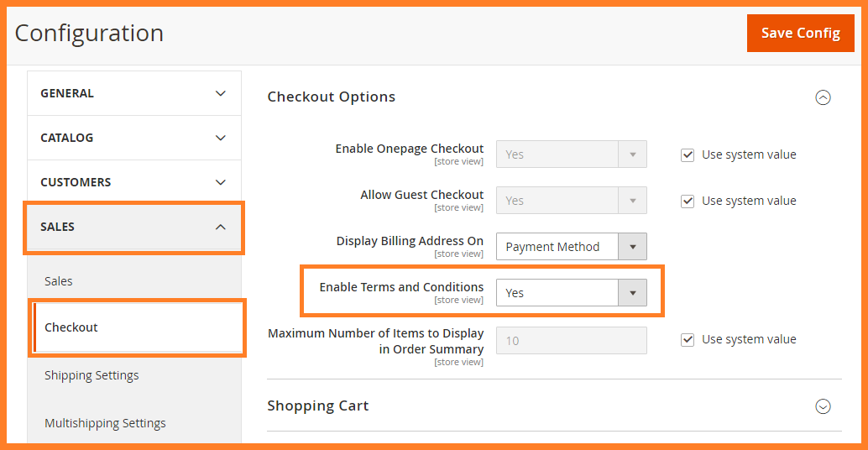This screenshot has height=450, width=868.
Task: Uncheck system value for Onepage Checkout
Action: coord(688,154)
